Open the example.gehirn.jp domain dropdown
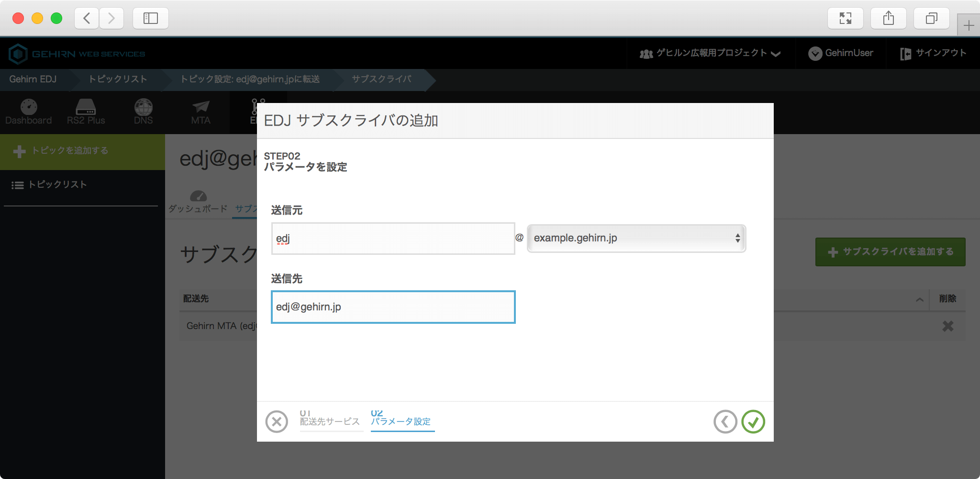Screen dimensions: 980x479 click(x=636, y=238)
